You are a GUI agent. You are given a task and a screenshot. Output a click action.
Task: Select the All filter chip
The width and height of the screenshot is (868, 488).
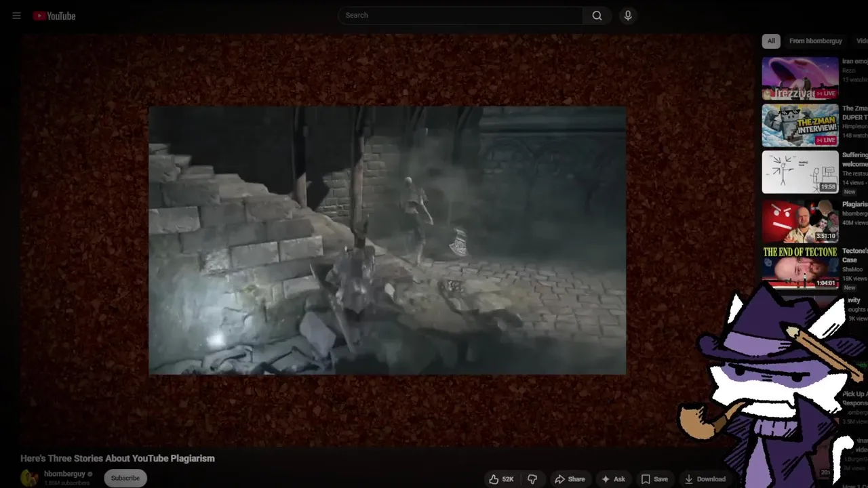(x=771, y=41)
